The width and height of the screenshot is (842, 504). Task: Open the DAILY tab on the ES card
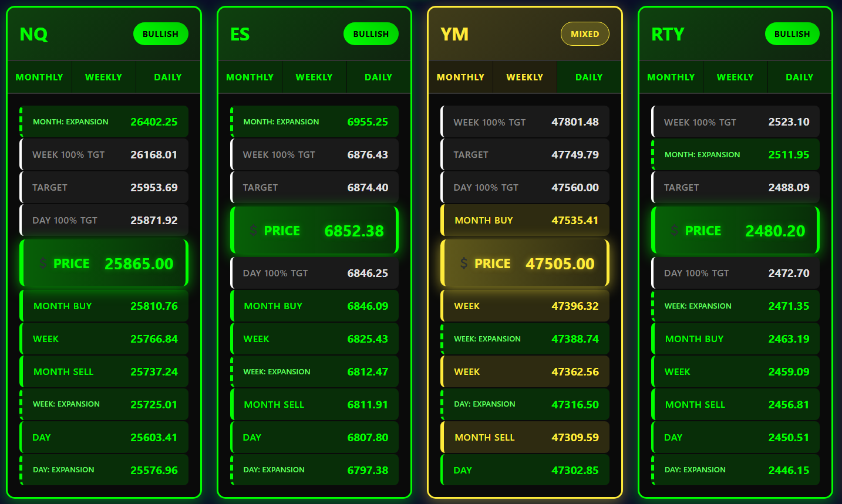(x=378, y=77)
